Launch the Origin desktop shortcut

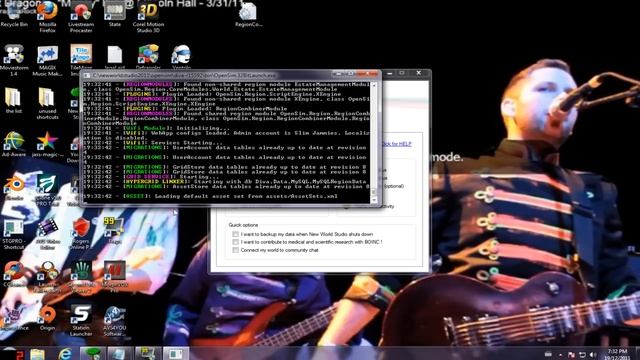click(47, 318)
